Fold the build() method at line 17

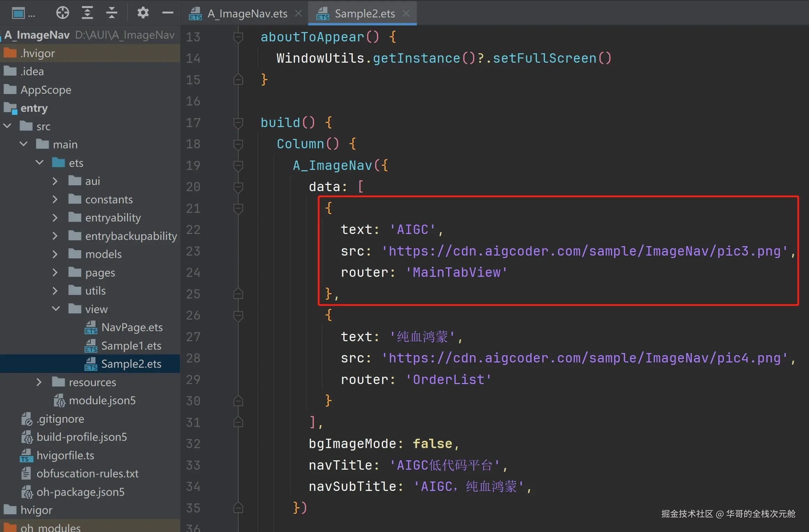[238, 123]
